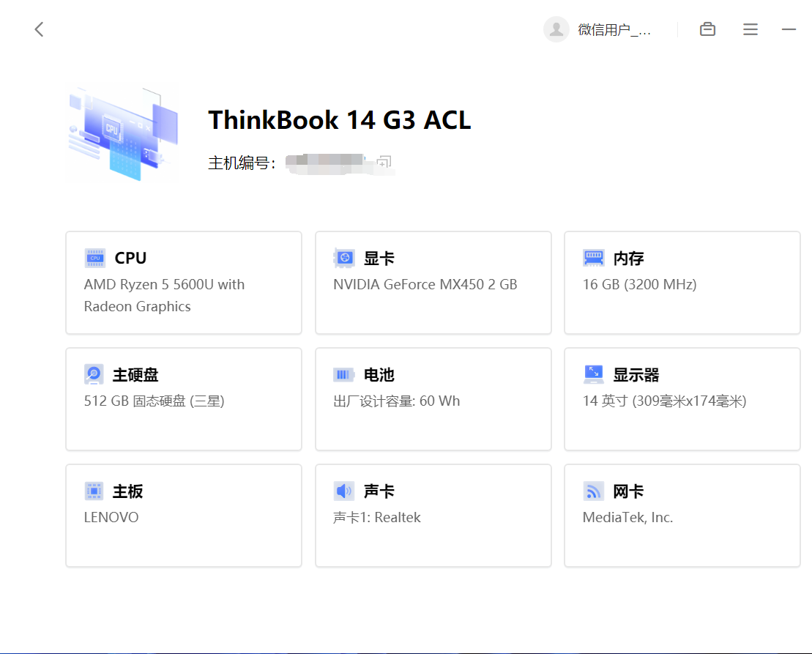Click the 16 GB (3200 MHz) text
The height and width of the screenshot is (654, 812).
coord(639,284)
